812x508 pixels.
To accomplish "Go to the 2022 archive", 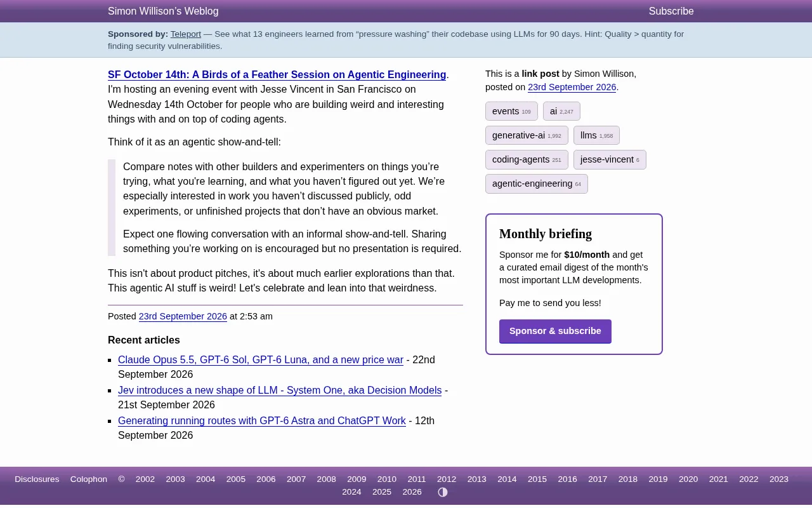I will tap(749, 479).
